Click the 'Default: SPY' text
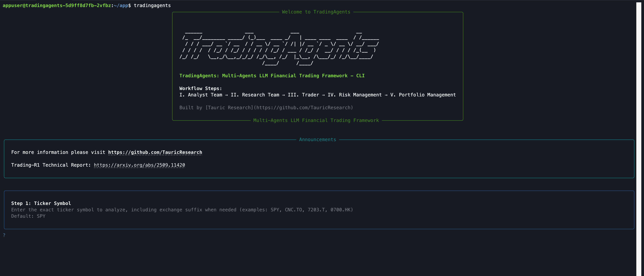Image resolution: width=644 pixels, height=276 pixels. pos(28,216)
